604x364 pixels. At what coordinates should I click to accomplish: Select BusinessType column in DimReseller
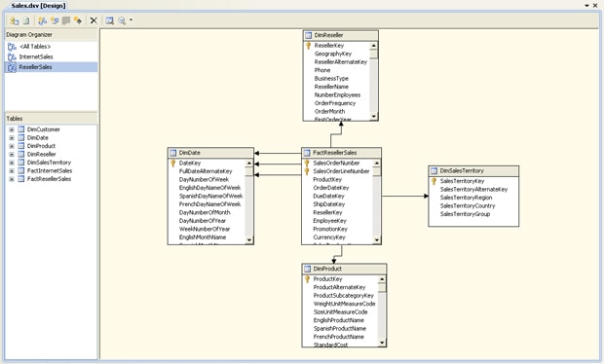point(331,79)
